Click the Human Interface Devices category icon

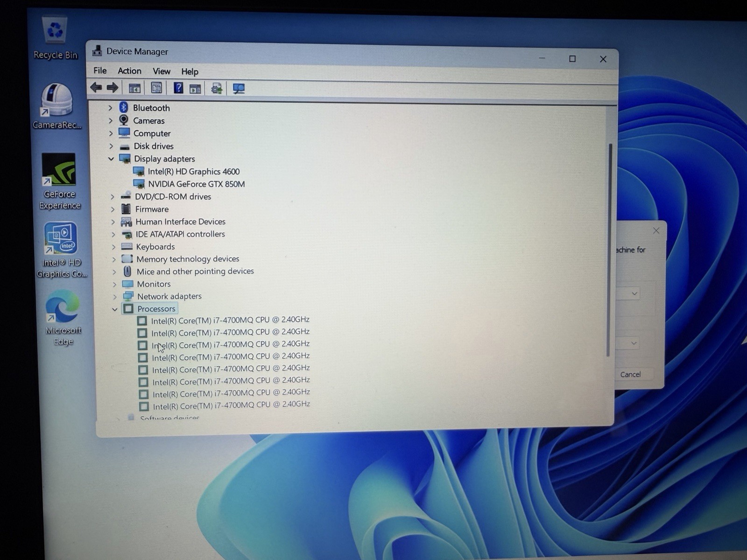[126, 222]
